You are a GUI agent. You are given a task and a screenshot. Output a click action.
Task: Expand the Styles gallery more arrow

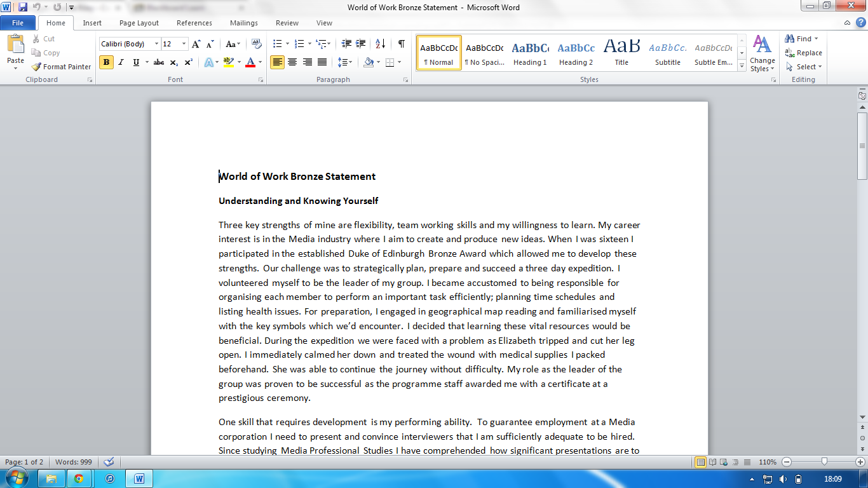(742, 65)
